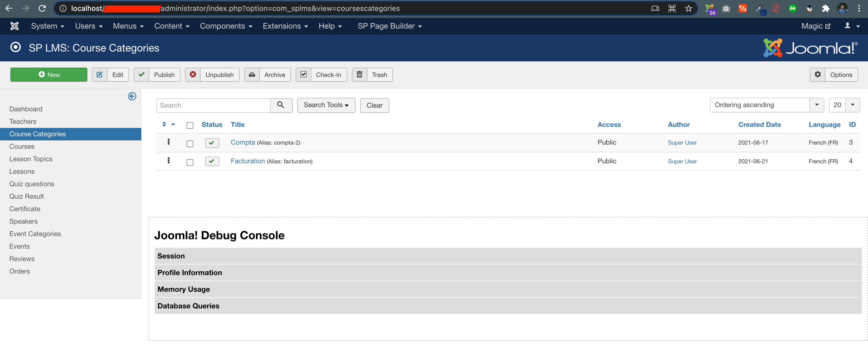
Task: Click into the Search input field
Action: (213, 105)
